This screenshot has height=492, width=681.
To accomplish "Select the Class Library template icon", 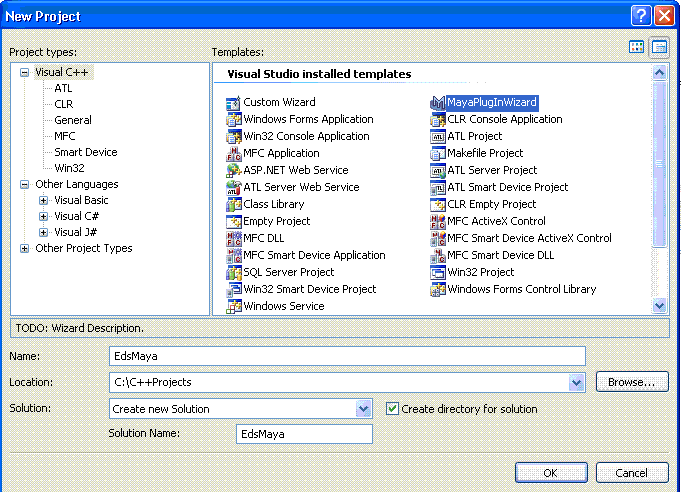I will tap(233, 204).
